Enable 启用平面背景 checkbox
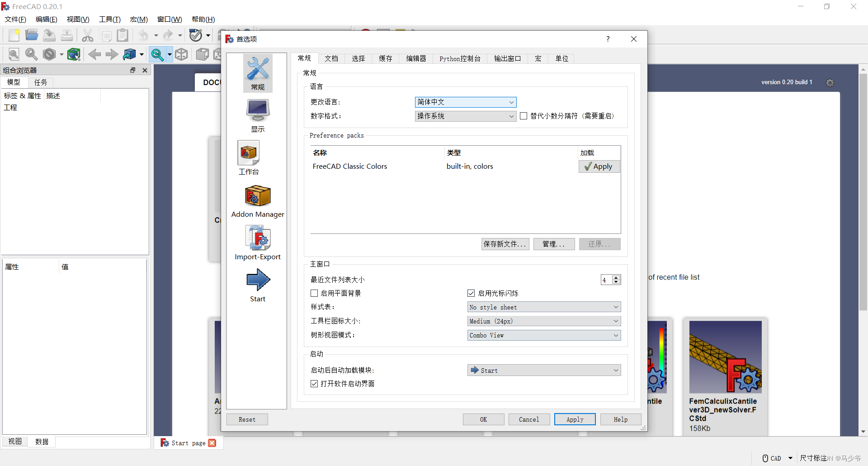The width and height of the screenshot is (868, 466). (314, 293)
